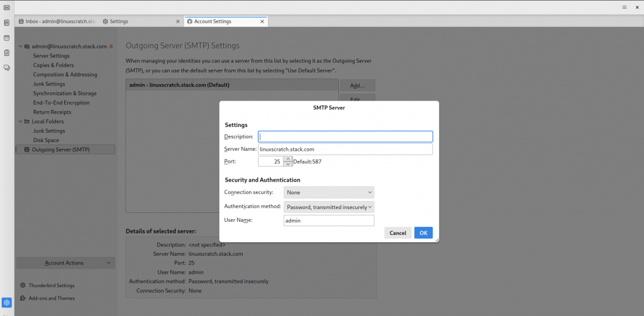Image resolution: width=644 pixels, height=316 pixels.
Task: Open the Connection security dropdown
Action: [x=329, y=192]
